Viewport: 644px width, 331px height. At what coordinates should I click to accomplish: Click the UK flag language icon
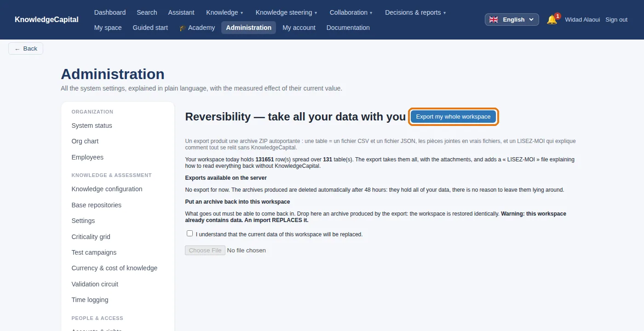[494, 19]
